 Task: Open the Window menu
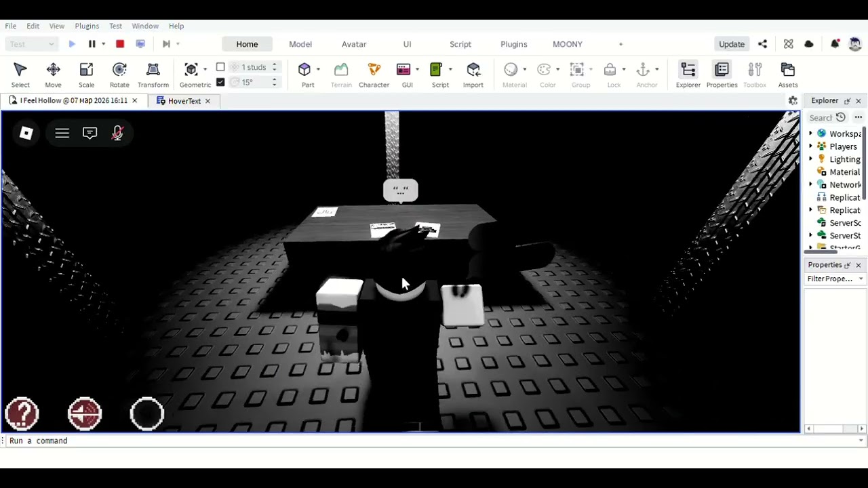tap(145, 26)
